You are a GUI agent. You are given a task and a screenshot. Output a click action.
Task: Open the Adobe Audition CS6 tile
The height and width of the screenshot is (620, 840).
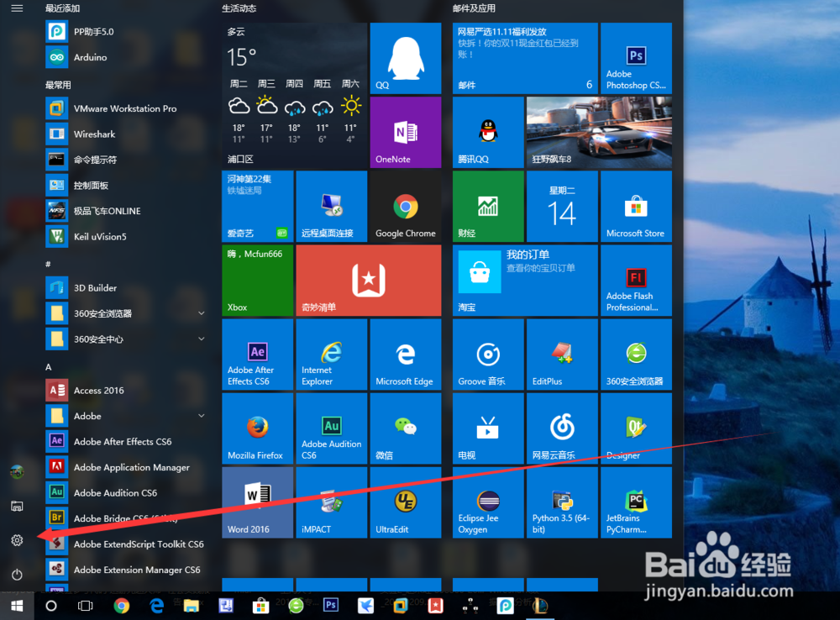(332, 428)
